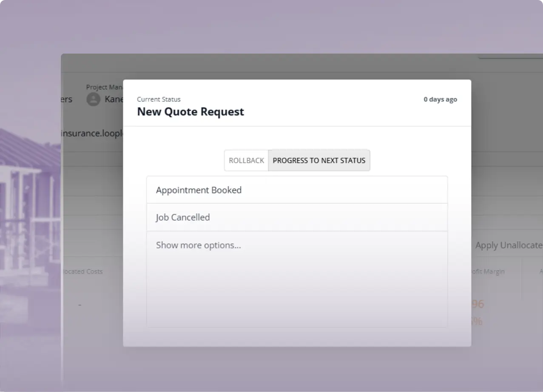Choose the Job Cancelled status

pos(297,217)
